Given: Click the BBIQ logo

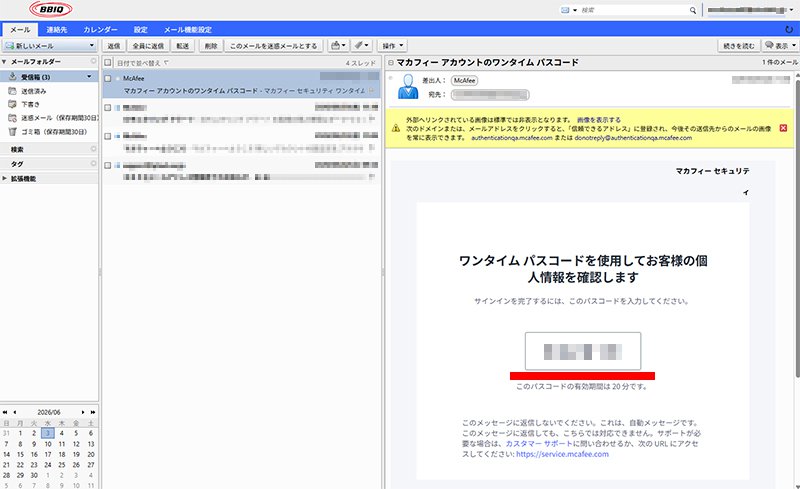Looking at the screenshot, I should (51, 9).
